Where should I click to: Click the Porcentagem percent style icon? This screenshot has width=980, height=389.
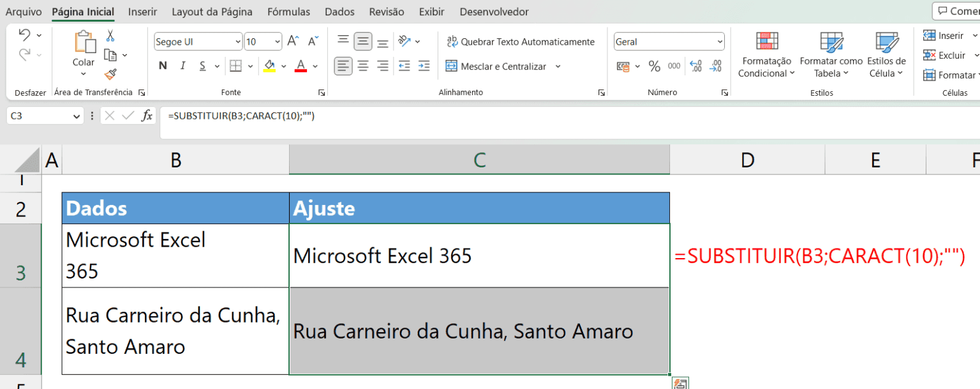pos(654,66)
